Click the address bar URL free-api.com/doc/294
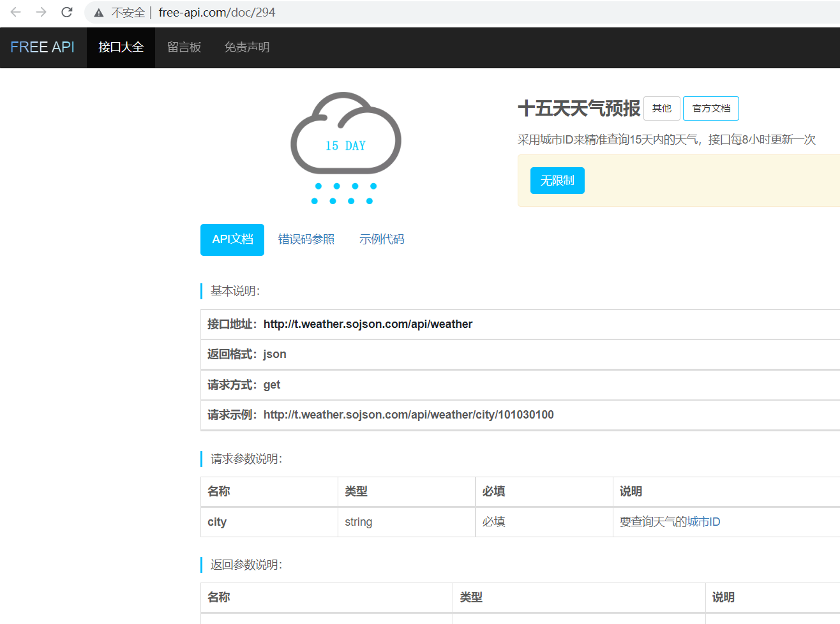 (x=217, y=12)
